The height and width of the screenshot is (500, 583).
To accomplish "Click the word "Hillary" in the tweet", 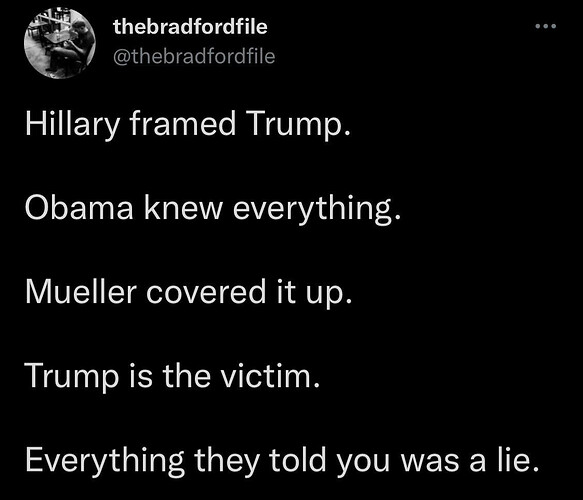I will 73,125.
